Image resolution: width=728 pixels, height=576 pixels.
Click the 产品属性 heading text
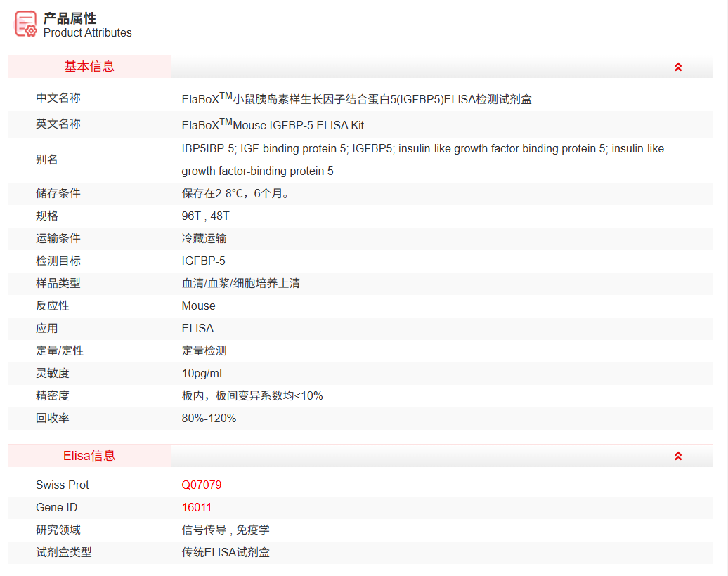[70, 18]
